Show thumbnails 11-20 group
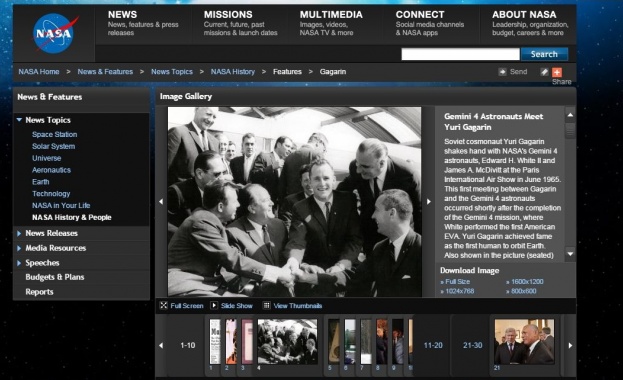 click(433, 345)
